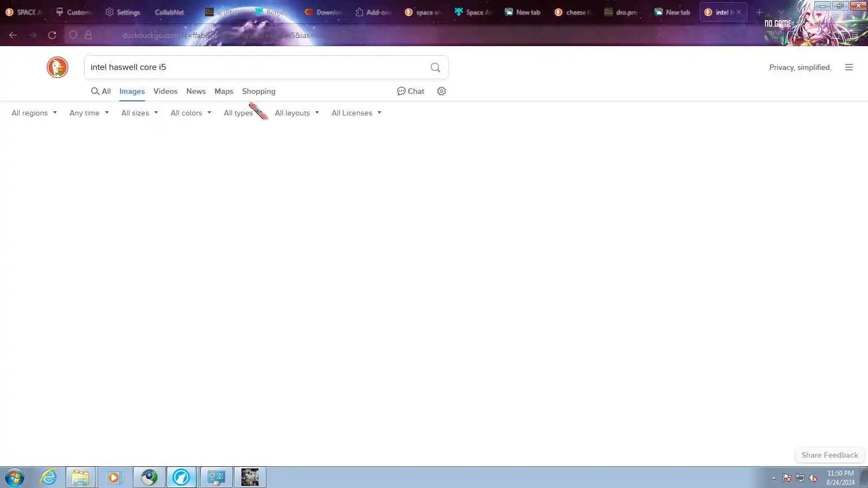Expand the All regions filter
Image resolution: width=868 pixels, height=488 pixels.
point(34,113)
